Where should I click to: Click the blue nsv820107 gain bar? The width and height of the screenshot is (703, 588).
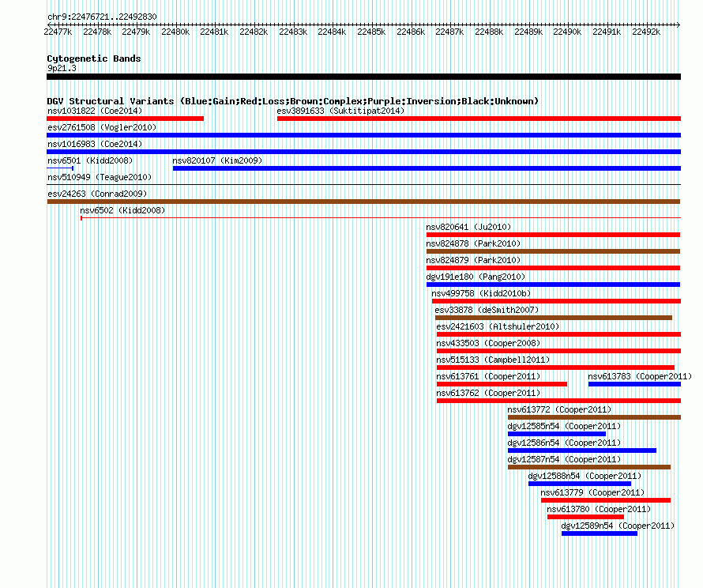click(427, 168)
